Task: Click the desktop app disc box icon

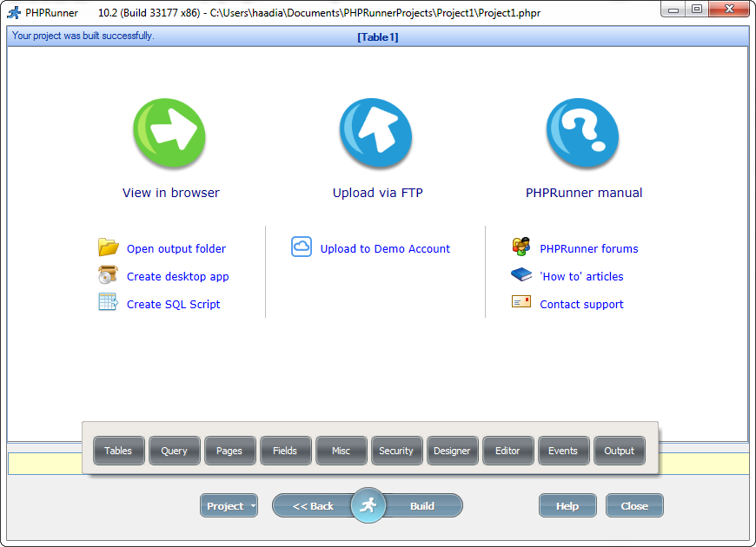Action: (x=108, y=274)
